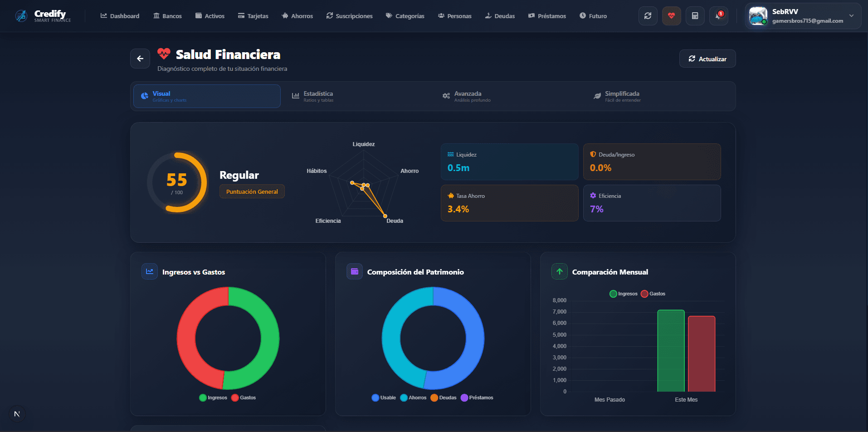
Task: Click the refresh sync icon in top bar
Action: [648, 15]
